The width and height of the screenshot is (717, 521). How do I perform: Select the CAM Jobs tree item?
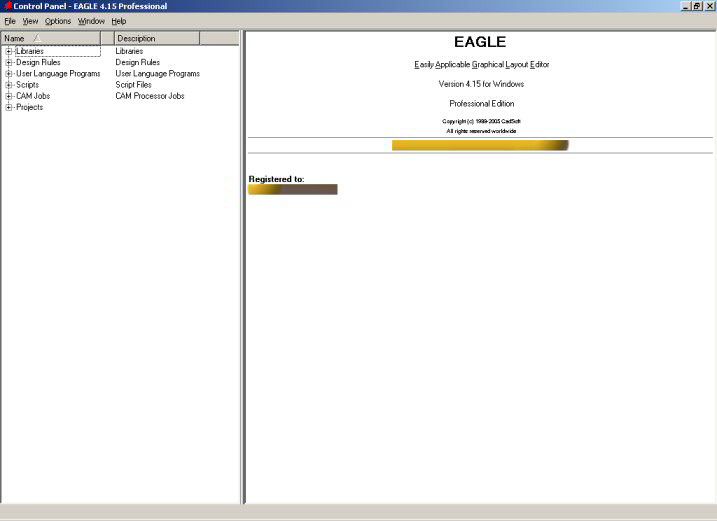(33, 96)
